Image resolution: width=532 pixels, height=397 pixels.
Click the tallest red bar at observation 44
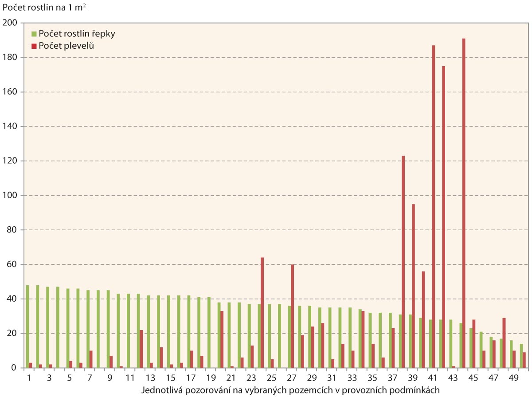464,203
